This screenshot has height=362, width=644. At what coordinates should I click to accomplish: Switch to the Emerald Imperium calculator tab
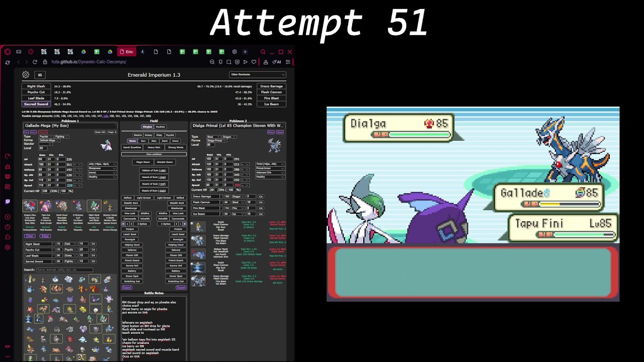pyautogui.click(x=126, y=52)
